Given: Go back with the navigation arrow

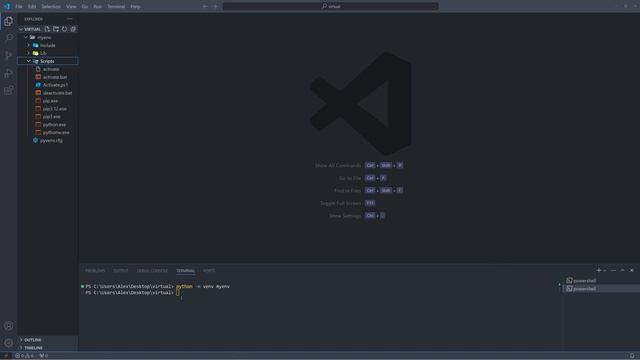Looking at the screenshot, I should point(205,7).
